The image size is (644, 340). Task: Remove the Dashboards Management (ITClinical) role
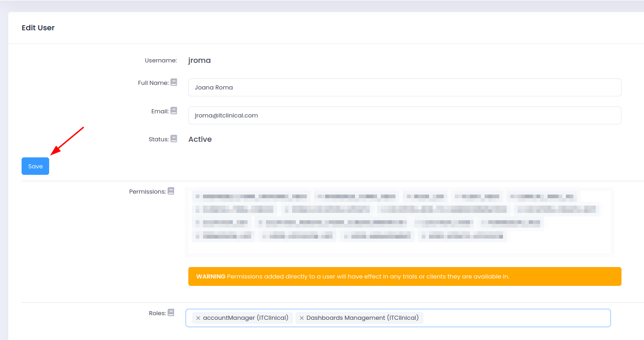301,318
